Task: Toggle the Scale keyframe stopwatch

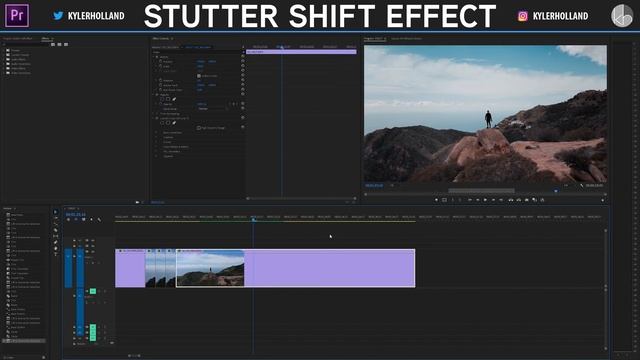Action: click(x=160, y=66)
